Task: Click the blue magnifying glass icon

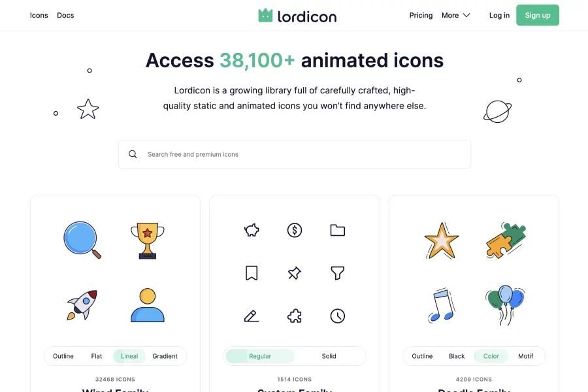Action: (82, 240)
